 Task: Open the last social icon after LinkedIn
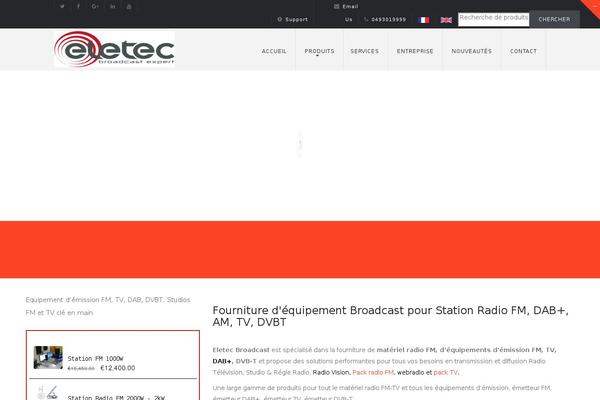[x=129, y=7]
